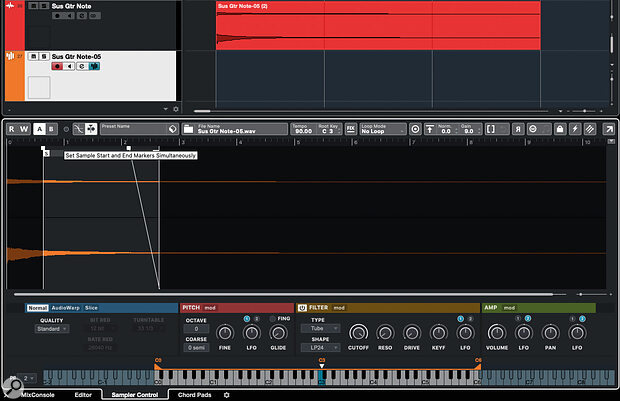Switch to the Chord Pads tab
620x401 pixels.
coord(195,395)
